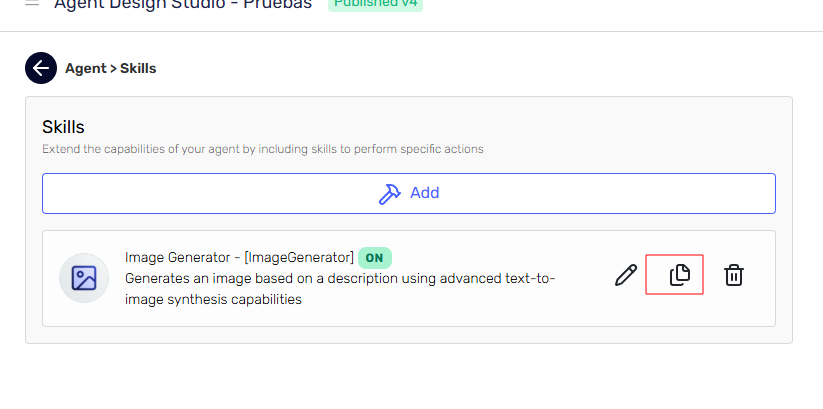823x409 pixels.
Task: Click the bracketed [ImageGenerator] identifier
Action: pos(299,257)
